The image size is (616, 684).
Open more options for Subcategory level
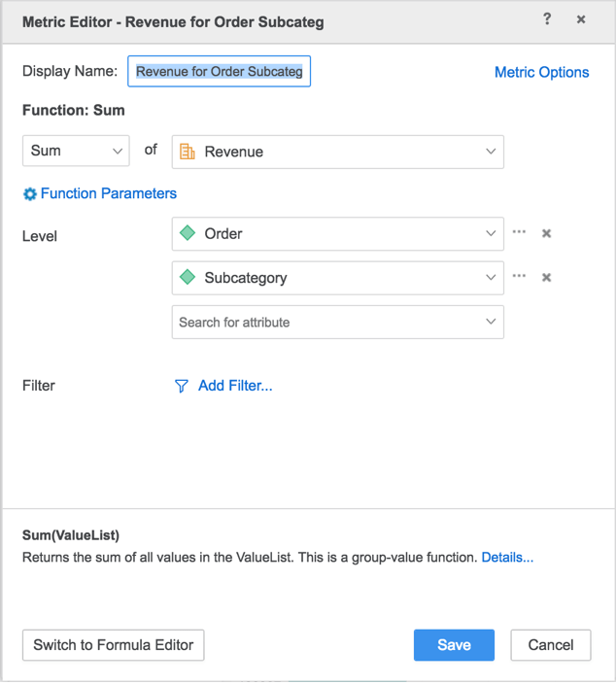coord(519,276)
